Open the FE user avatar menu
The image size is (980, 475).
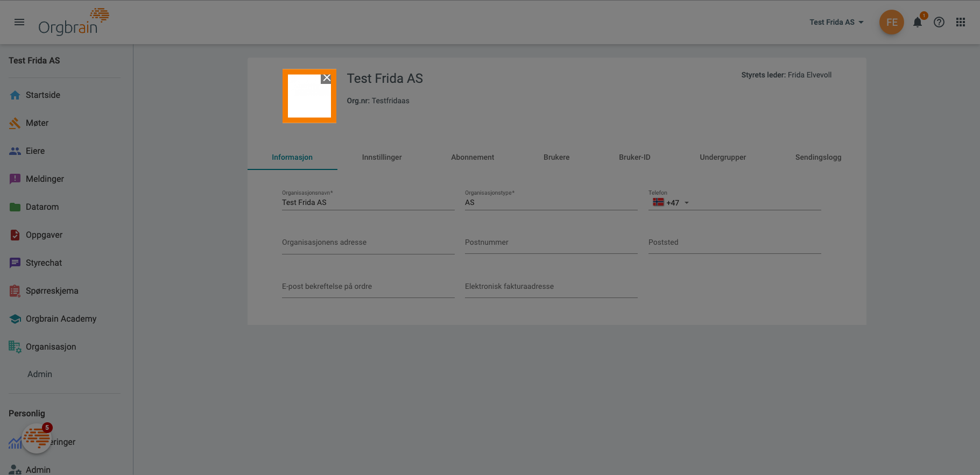click(891, 22)
